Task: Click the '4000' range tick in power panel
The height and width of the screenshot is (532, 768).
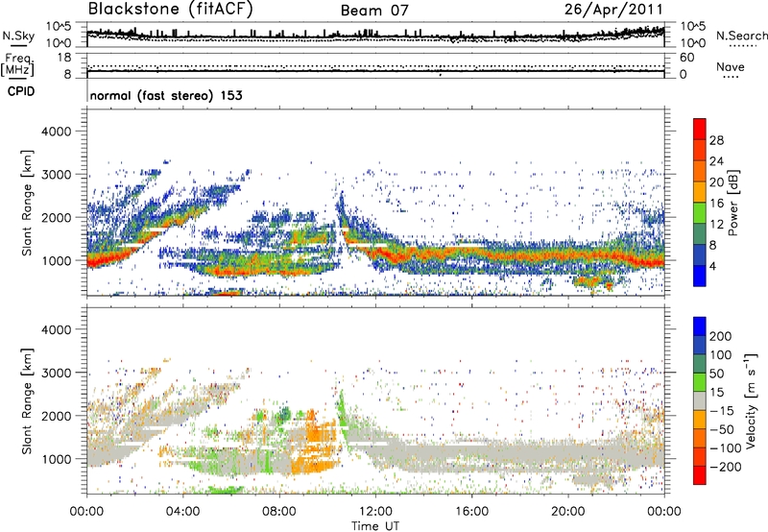Action: tap(56, 132)
